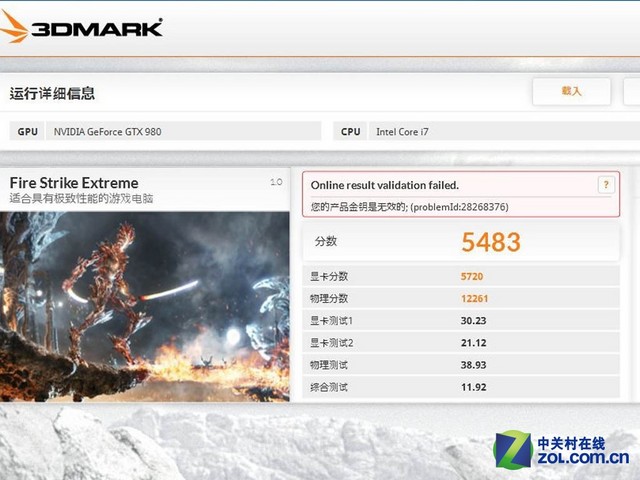Open the question mark help icon

tap(606, 185)
